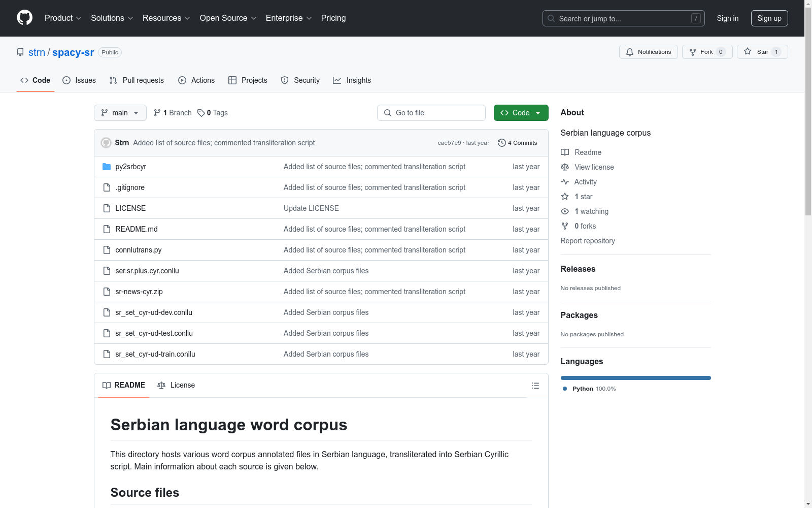Click the Sign up button

tap(769, 18)
